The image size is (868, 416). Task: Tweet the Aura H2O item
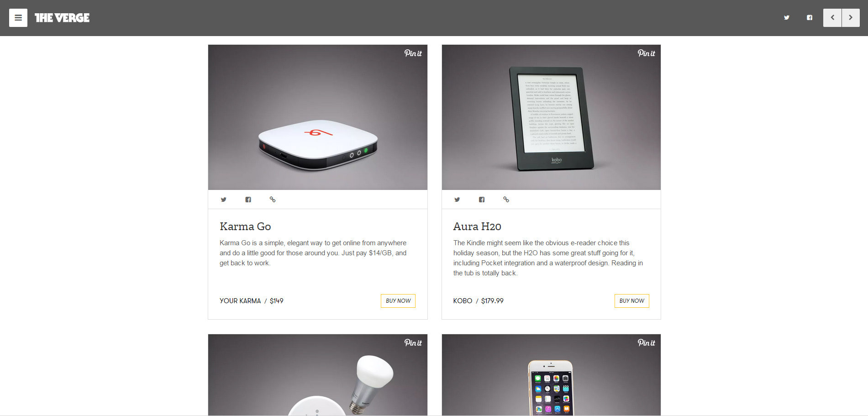coord(457,200)
